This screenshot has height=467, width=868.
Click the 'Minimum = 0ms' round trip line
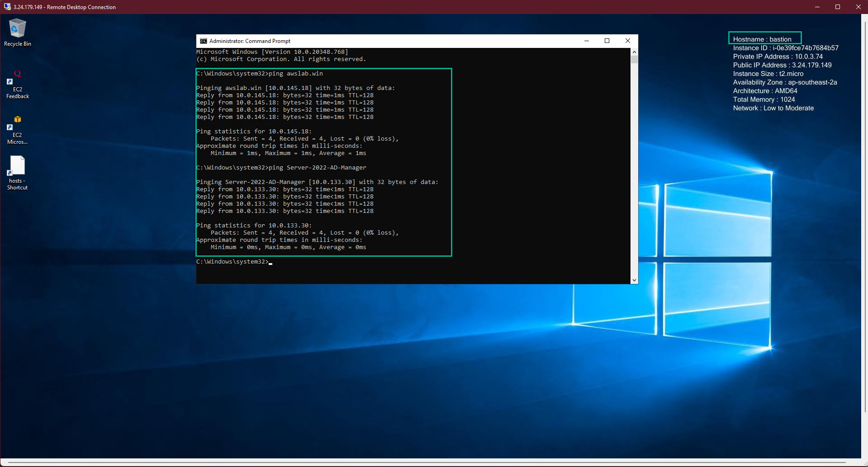[289, 247]
